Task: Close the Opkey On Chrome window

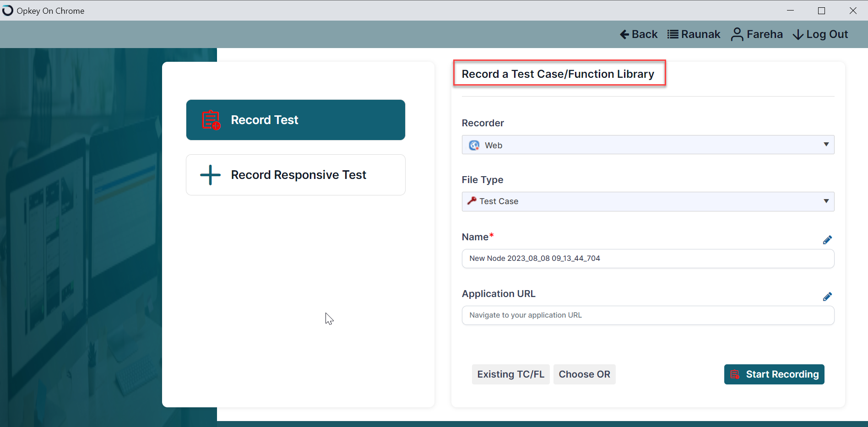Action: click(853, 11)
